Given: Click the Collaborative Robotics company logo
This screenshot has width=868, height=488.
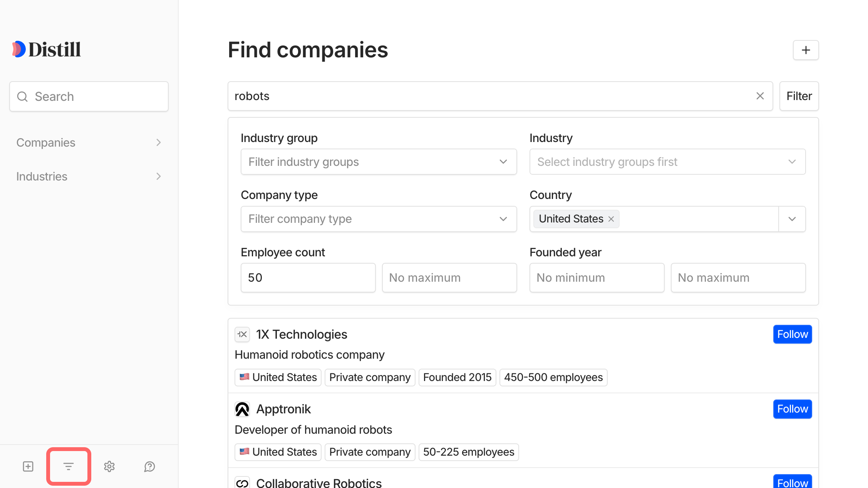Looking at the screenshot, I should (242, 483).
